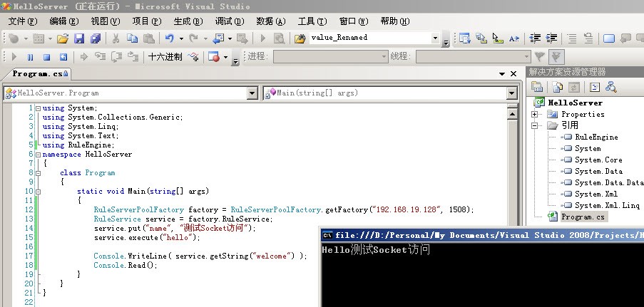Click the Open File folder icon
The height and width of the screenshot is (307, 644).
(x=63, y=38)
